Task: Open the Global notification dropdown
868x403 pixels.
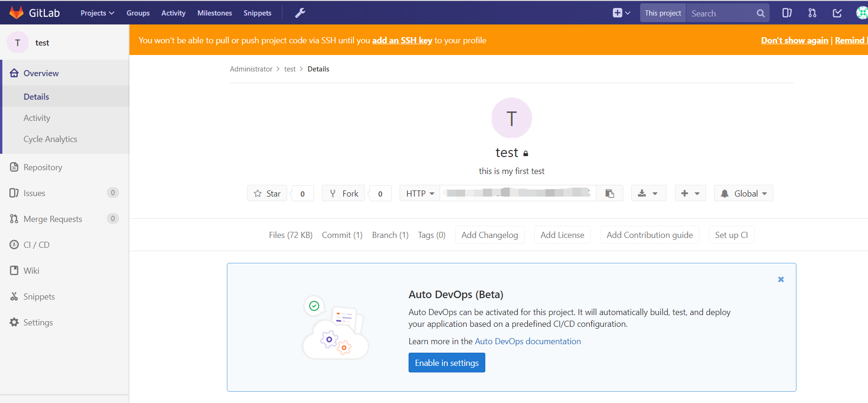Action: point(743,193)
